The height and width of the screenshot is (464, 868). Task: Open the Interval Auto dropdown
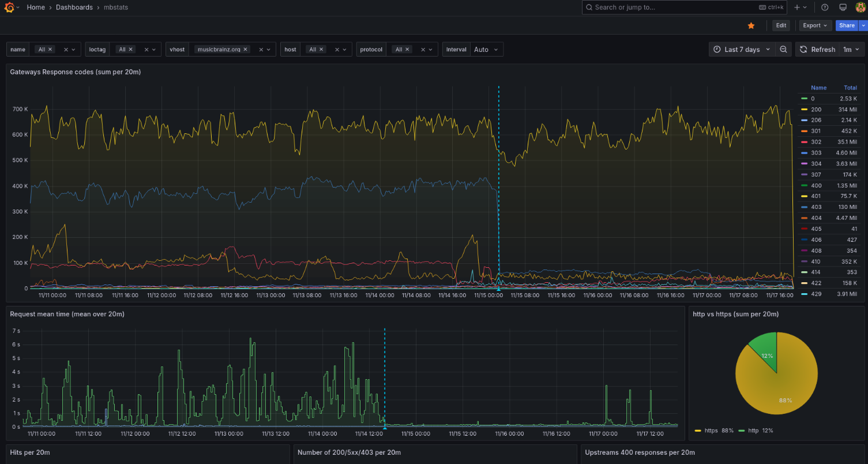pyautogui.click(x=486, y=50)
